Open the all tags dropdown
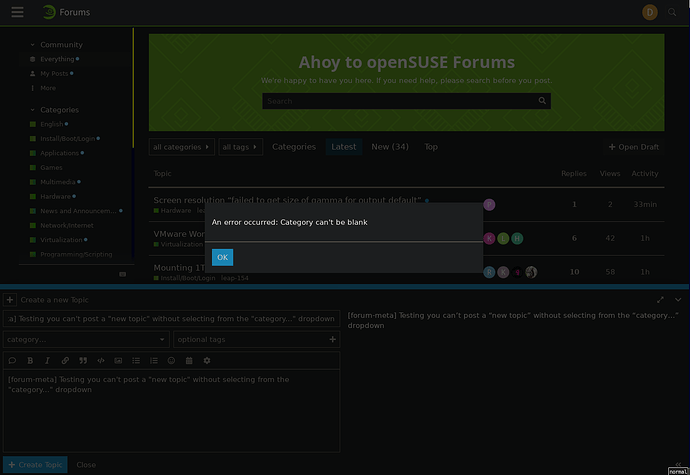 pos(240,147)
